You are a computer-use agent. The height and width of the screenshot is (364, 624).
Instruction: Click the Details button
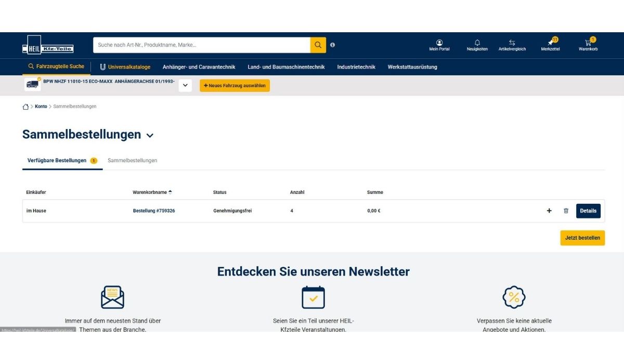[588, 211]
